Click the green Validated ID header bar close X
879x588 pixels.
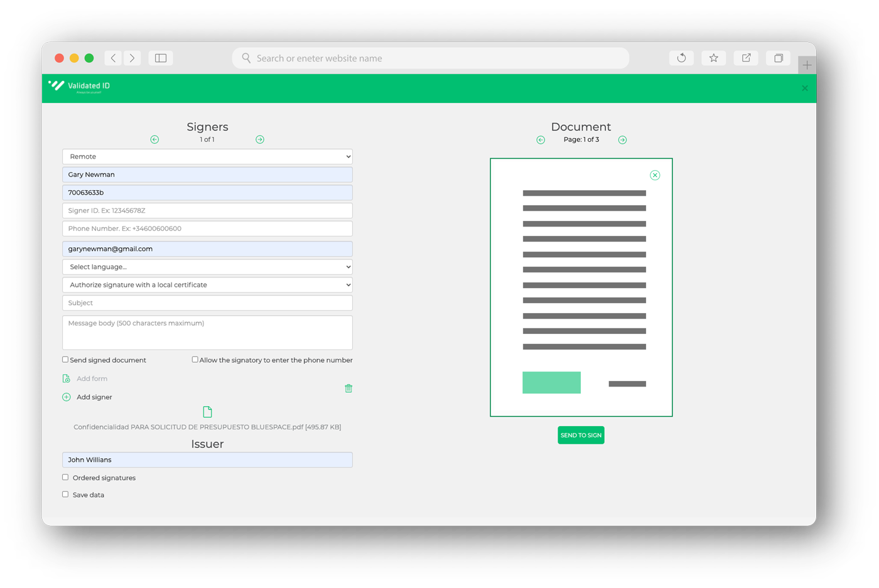click(804, 88)
